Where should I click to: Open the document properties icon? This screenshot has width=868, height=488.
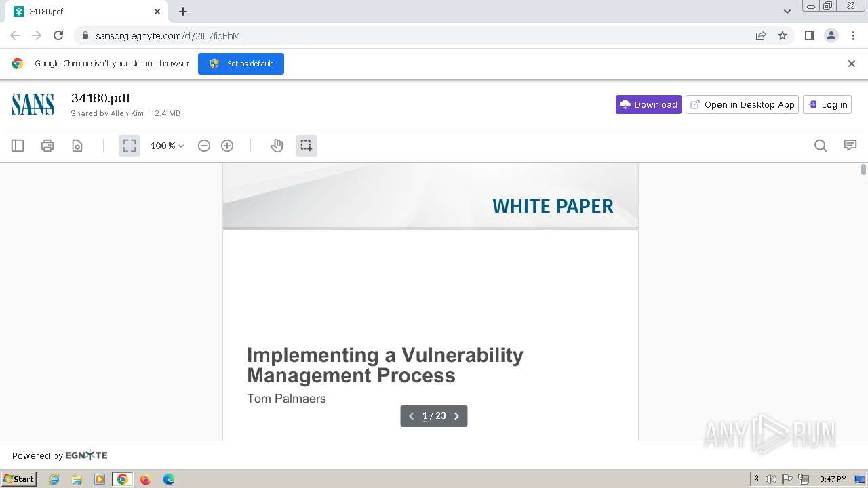(77, 146)
